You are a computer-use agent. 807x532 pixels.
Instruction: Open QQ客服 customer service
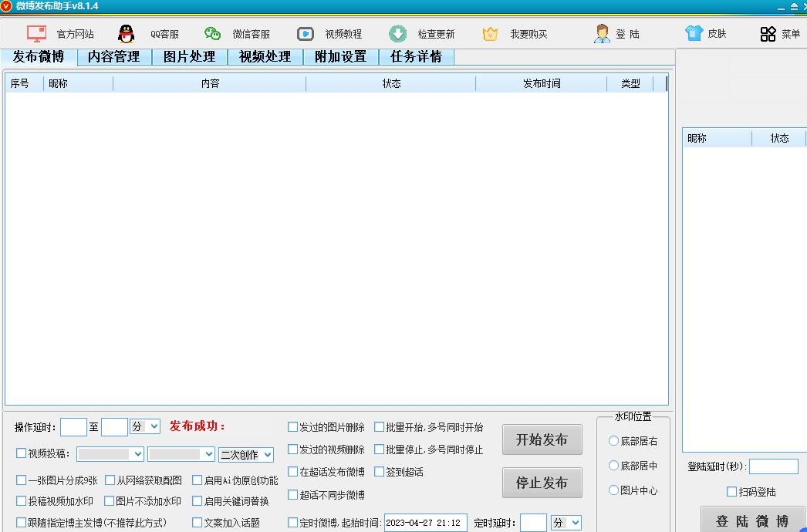pos(162,33)
